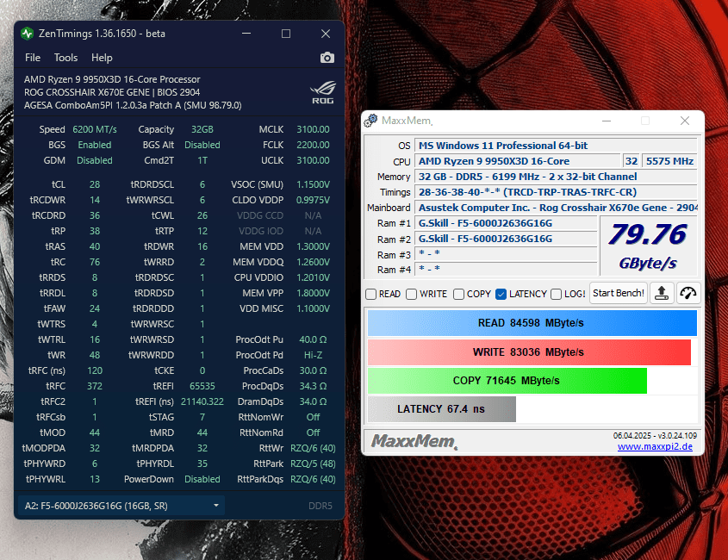
Task: Click the Speed value 6200 MT/s
Action: pos(95,129)
